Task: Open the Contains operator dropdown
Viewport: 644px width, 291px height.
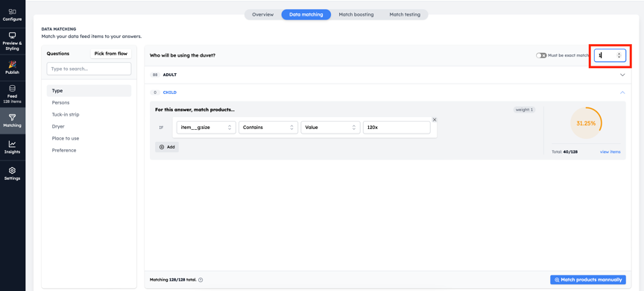Action: [268, 128]
